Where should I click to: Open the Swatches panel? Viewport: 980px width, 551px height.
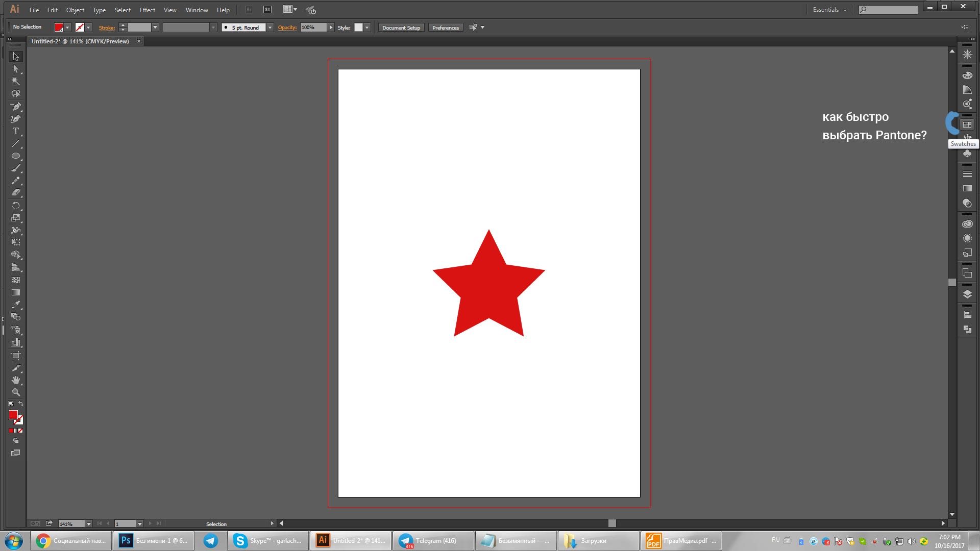tap(967, 124)
